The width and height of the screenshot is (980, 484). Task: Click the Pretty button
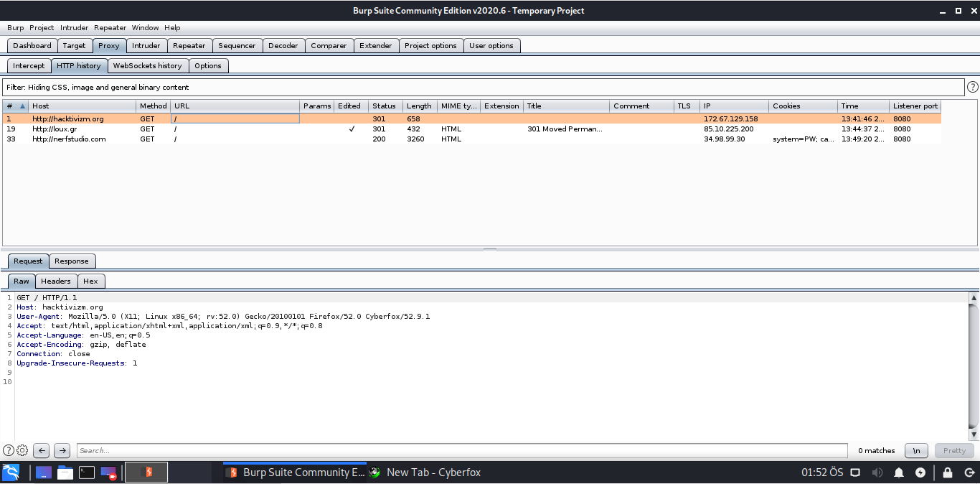pos(954,450)
